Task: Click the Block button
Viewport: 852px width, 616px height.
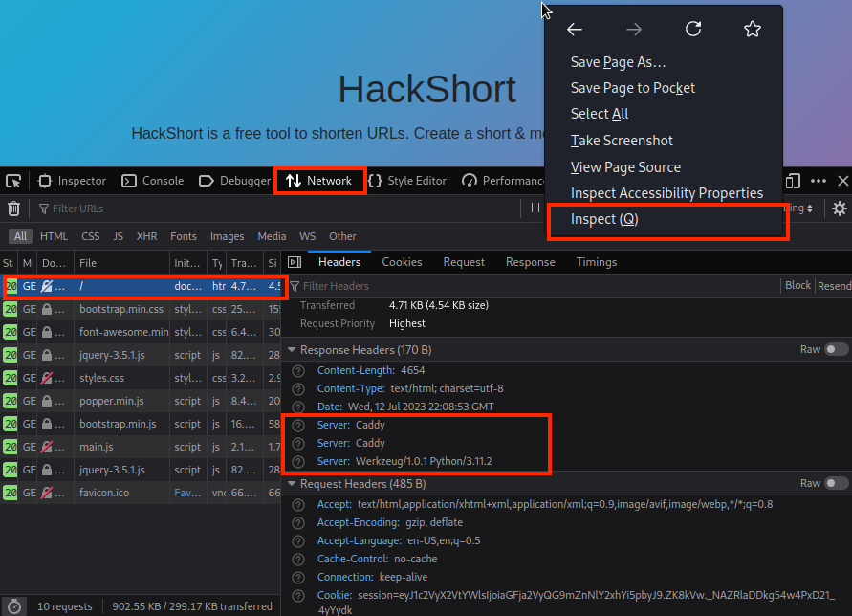Action: (x=797, y=286)
